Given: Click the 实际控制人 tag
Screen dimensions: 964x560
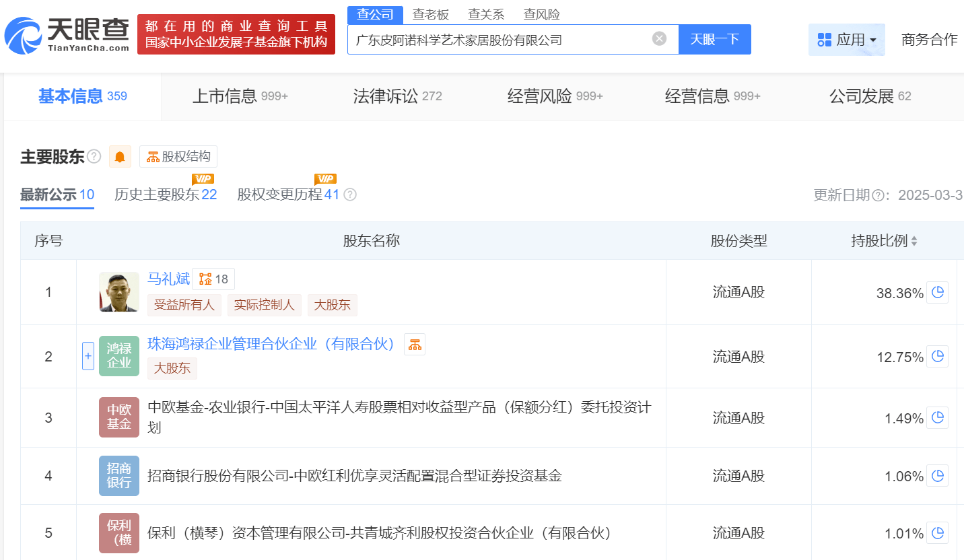Looking at the screenshot, I should click(x=264, y=305).
